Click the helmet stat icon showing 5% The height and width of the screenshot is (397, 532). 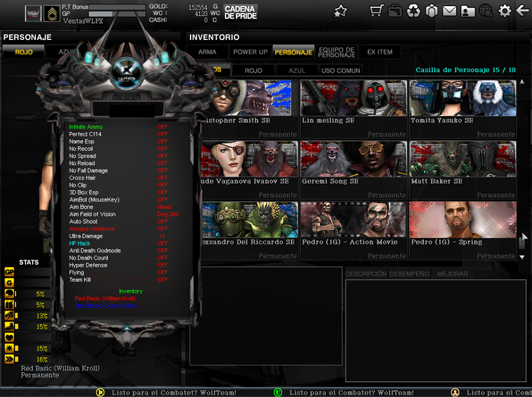tap(9, 294)
